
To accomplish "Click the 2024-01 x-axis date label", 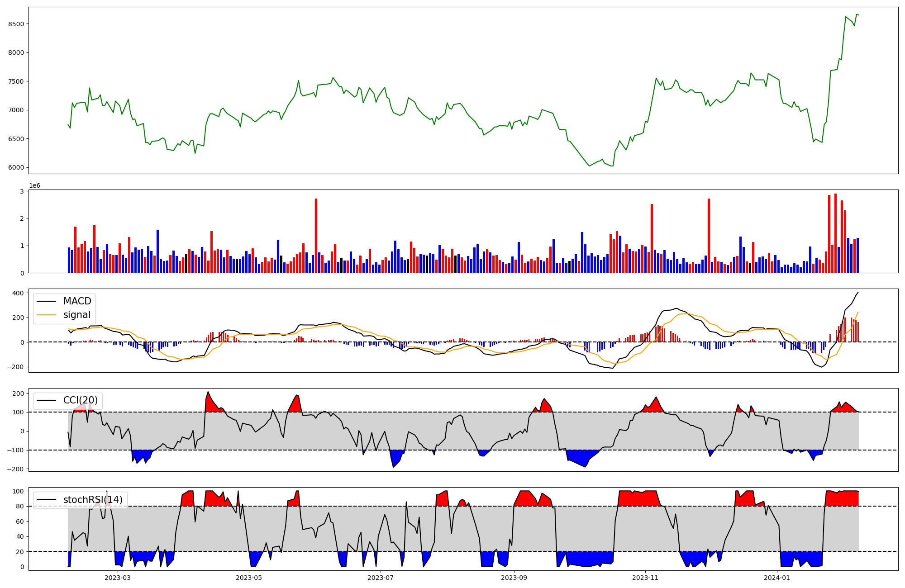I will pyautogui.click(x=777, y=578).
